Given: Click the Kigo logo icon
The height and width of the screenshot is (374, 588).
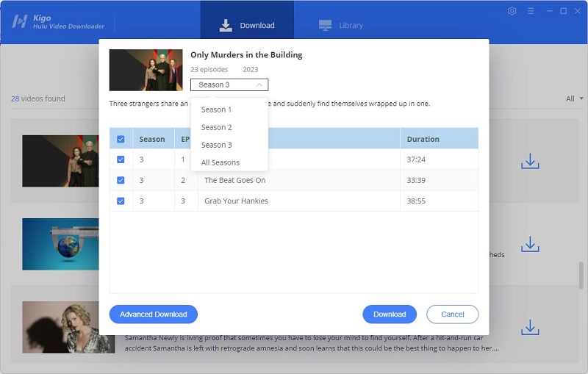Looking at the screenshot, I should point(20,21).
